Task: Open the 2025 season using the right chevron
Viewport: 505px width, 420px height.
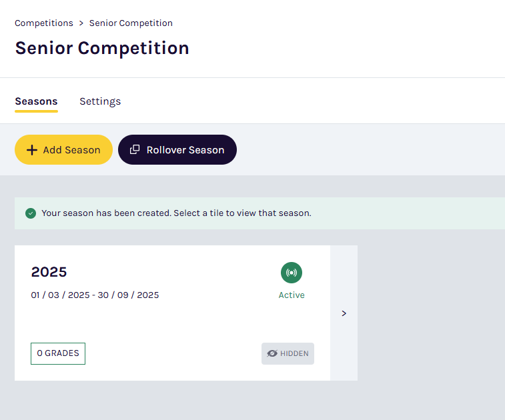Action: point(344,313)
